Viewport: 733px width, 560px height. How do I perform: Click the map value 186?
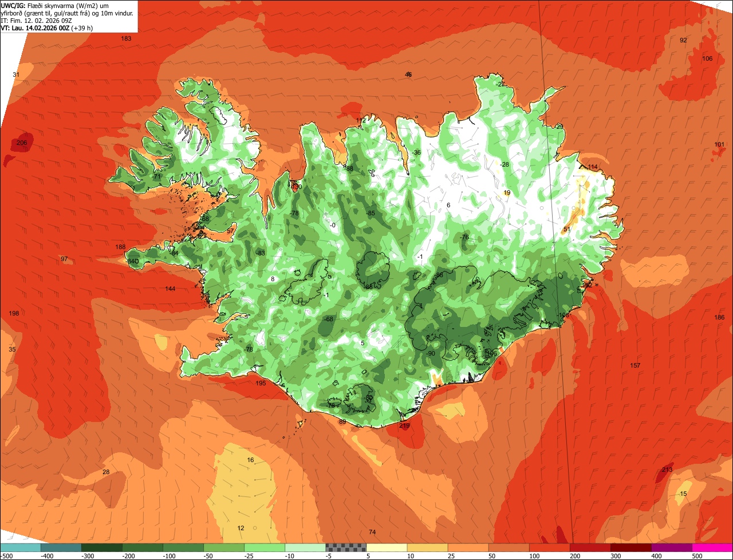tap(719, 317)
